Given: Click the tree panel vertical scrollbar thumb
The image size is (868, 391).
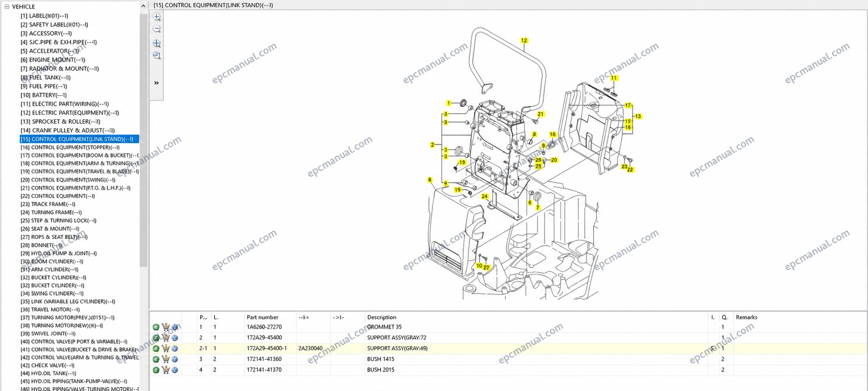Looking at the screenshot, I should (144, 140).
